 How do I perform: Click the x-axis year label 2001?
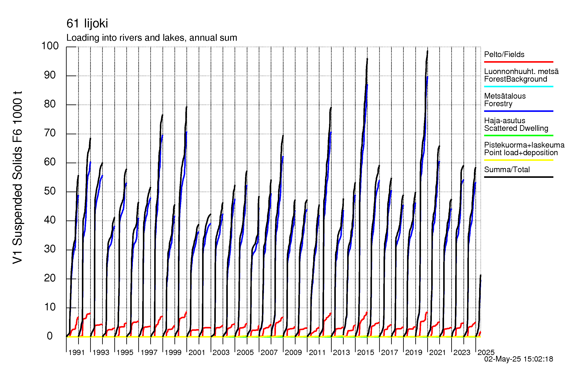[x=197, y=353]
